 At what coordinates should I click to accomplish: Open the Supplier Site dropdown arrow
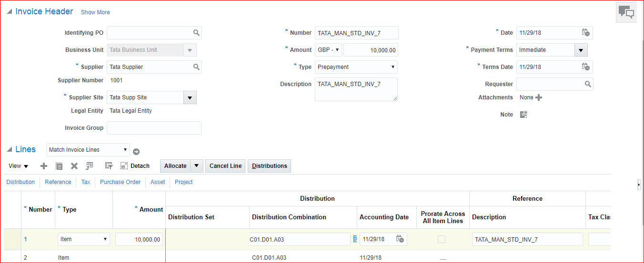click(x=190, y=97)
